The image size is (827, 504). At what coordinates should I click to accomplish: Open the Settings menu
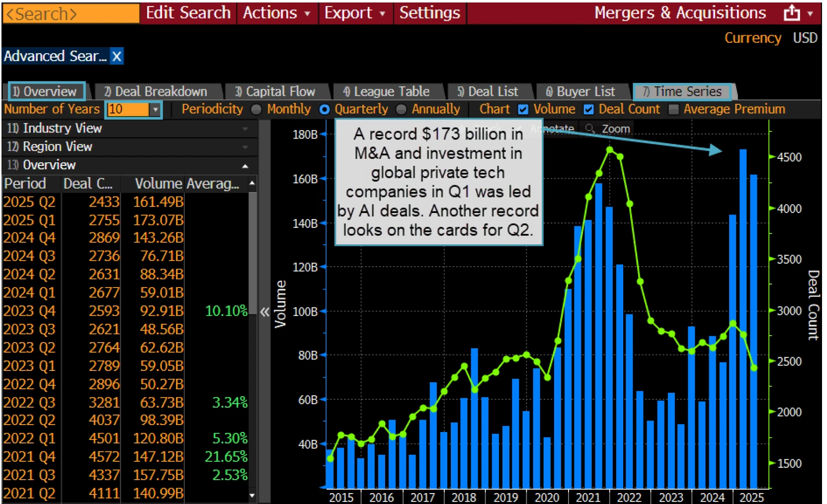pyautogui.click(x=429, y=13)
